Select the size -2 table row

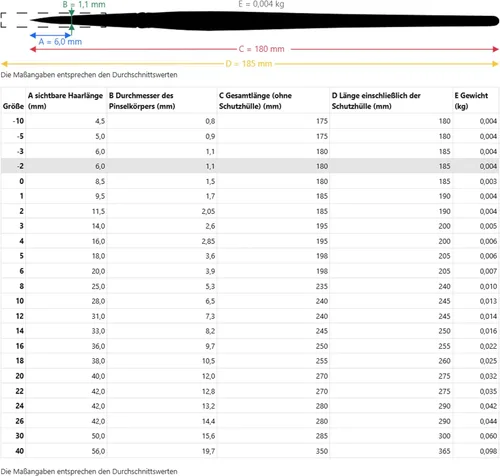tap(250, 166)
